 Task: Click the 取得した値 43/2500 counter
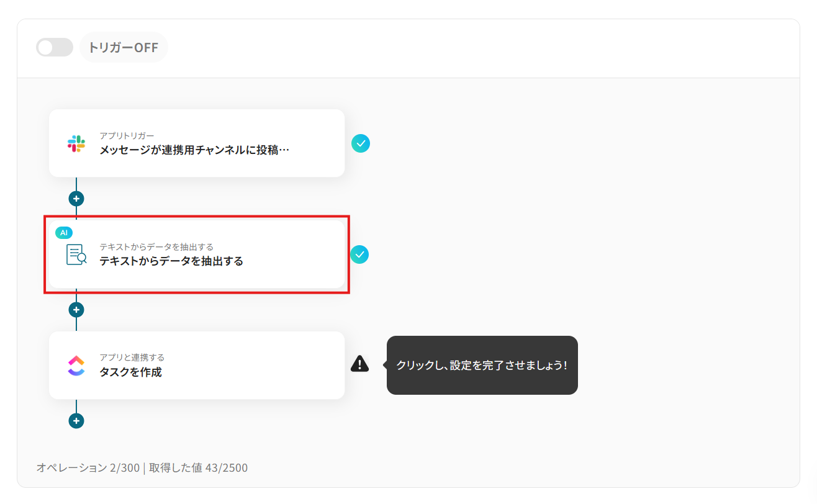198,468
